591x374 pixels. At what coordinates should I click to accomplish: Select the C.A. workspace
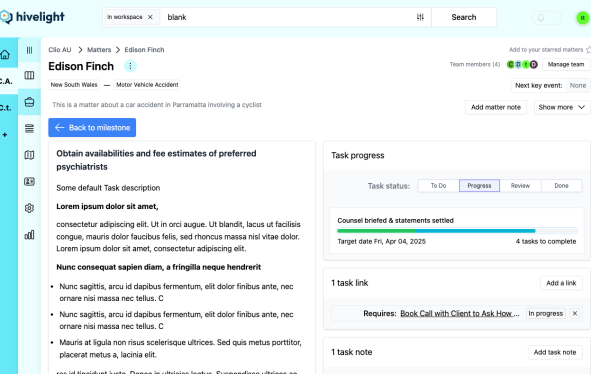click(x=6, y=81)
